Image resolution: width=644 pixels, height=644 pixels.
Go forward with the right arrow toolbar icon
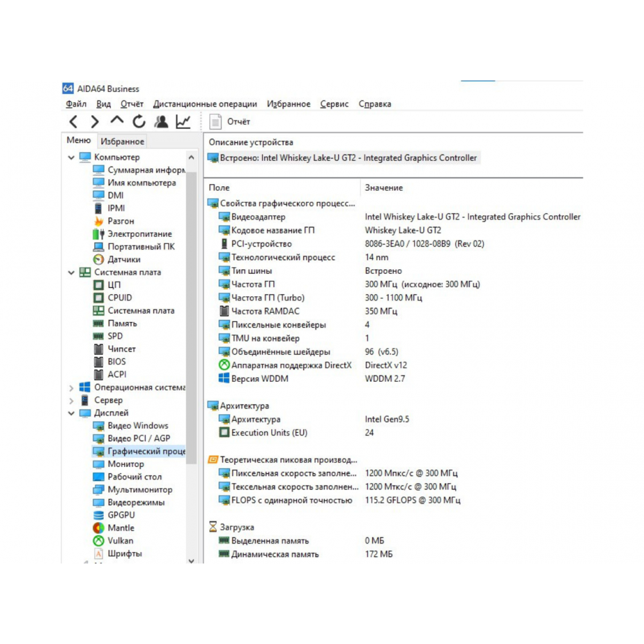[95, 122]
